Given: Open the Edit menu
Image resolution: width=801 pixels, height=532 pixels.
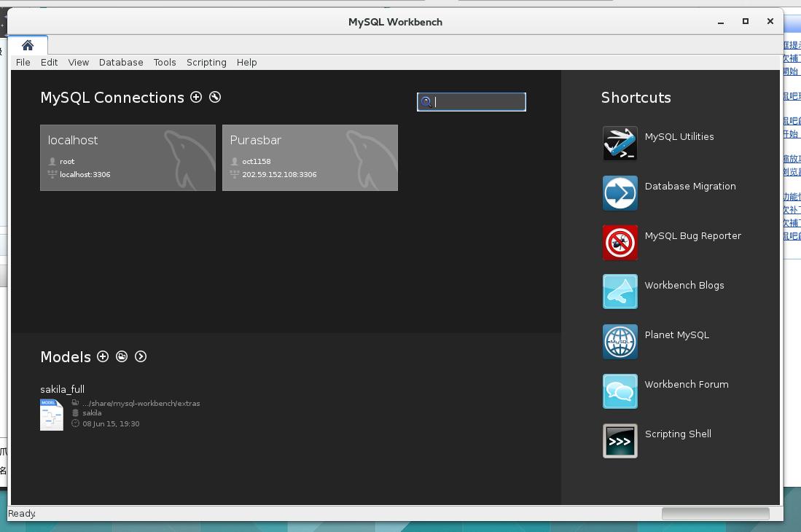Looking at the screenshot, I should [49, 62].
